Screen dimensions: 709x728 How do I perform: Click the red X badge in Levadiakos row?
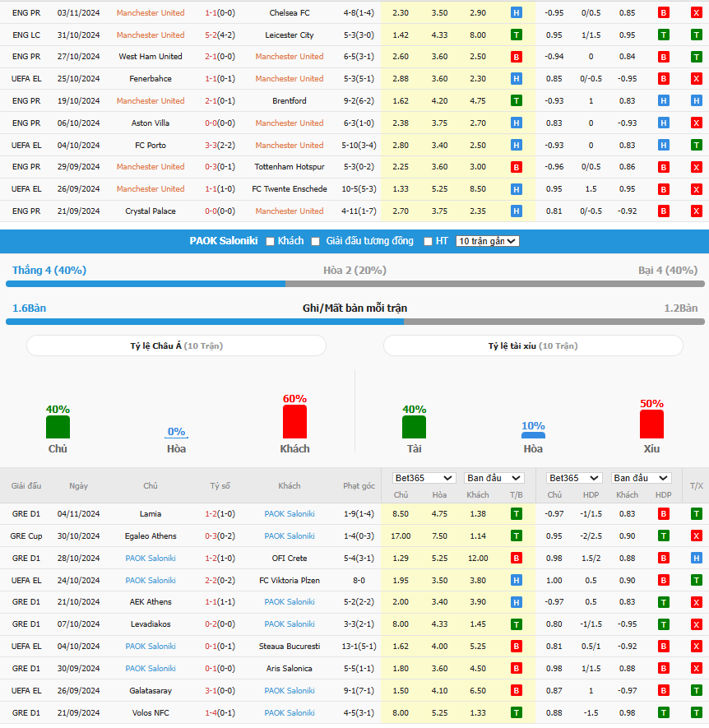[x=696, y=624]
